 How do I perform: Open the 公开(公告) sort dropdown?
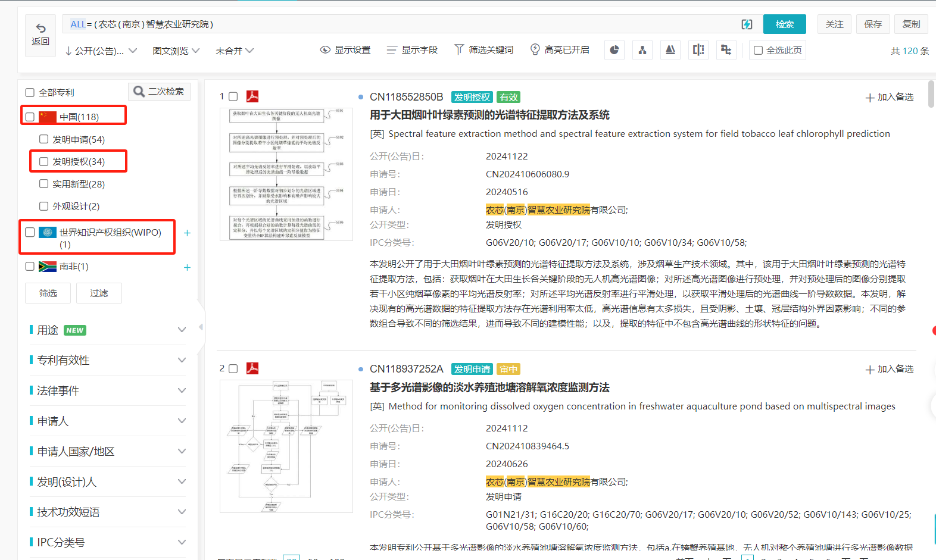pos(101,51)
